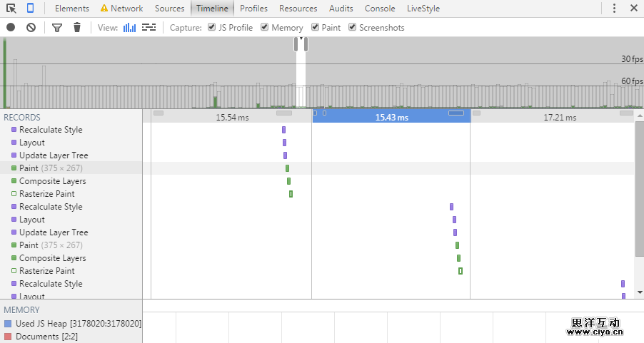Screen dimensions: 644x343
Task: Select the first Composite Layers record
Action: (x=52, y=181)
